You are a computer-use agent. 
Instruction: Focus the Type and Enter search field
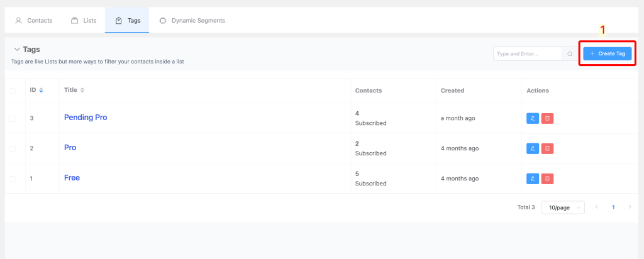527,54
